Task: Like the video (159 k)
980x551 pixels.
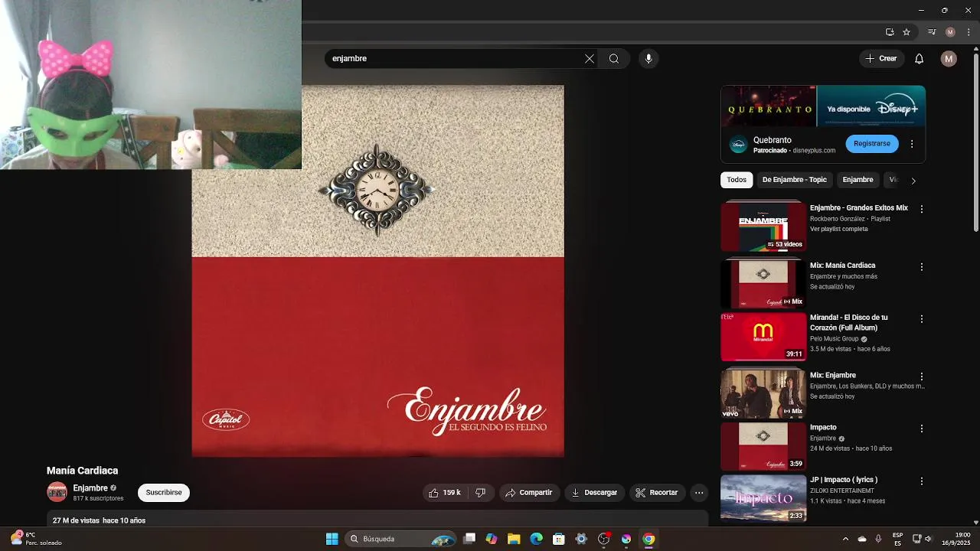Action: pos(445,493)
